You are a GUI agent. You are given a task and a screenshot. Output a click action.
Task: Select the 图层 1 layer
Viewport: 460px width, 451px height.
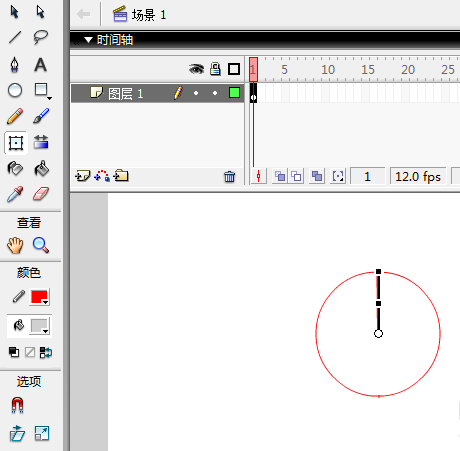click(157, 93)
